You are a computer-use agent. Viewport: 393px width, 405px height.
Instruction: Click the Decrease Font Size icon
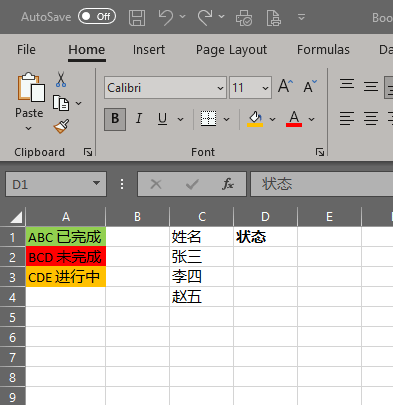[x=310, y=87]
